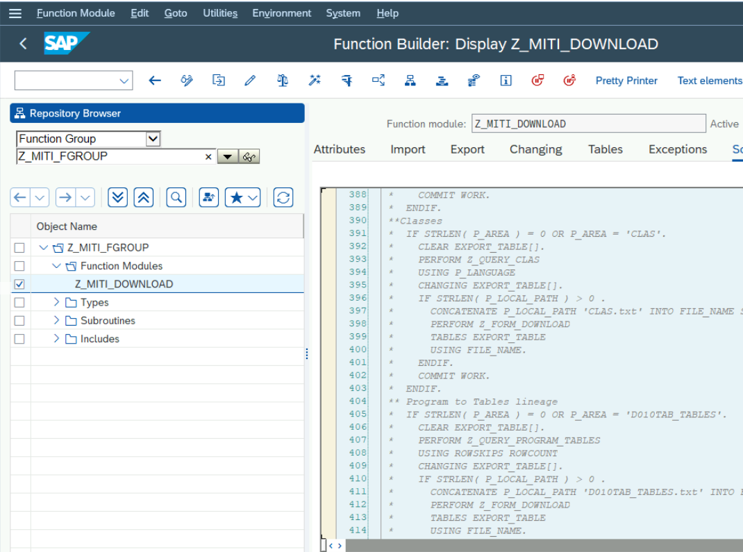Open the Goto menu
The height and width of the screenshot is (552, 743).
click(175, 13)
